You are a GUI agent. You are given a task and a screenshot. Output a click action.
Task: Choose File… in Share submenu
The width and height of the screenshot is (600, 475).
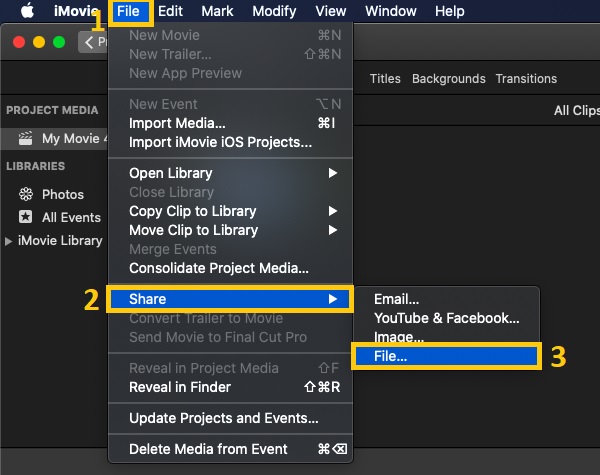click(x=446, y=356)
